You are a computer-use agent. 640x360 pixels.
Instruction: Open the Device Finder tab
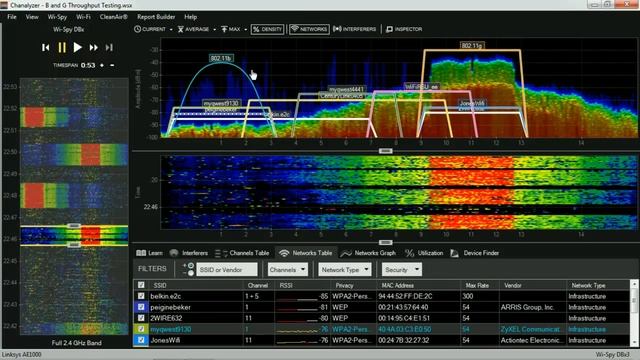tap(475, 253)
